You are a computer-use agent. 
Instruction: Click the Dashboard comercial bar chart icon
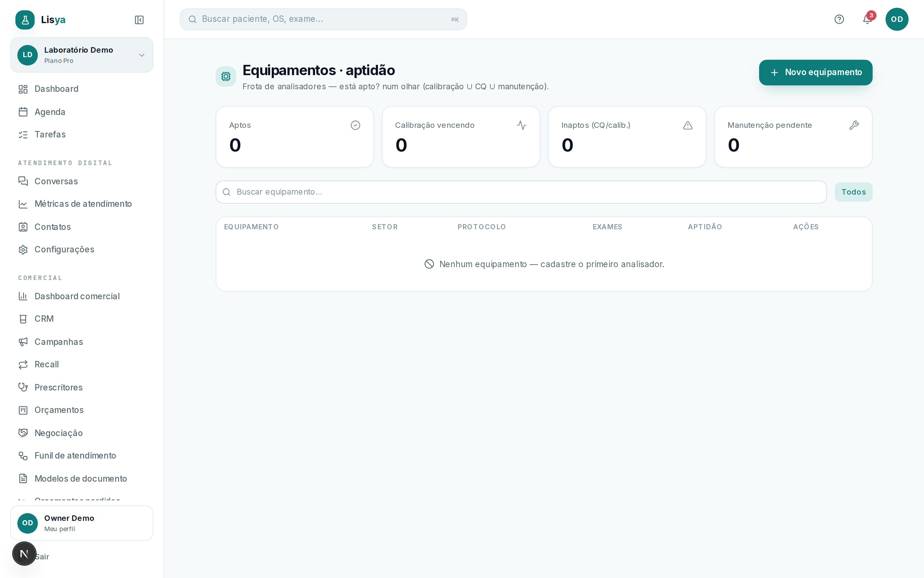(23, 296)
